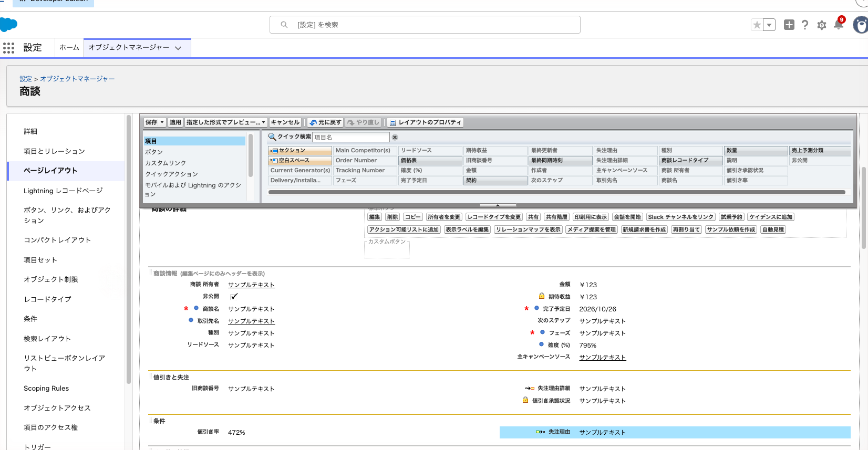
Task: Open the setup gear icon
Action: coord(822,25)
